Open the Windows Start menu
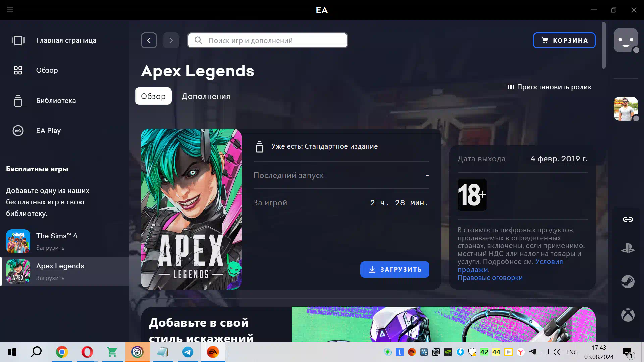 pyautogui.click(x=12, y=352)
